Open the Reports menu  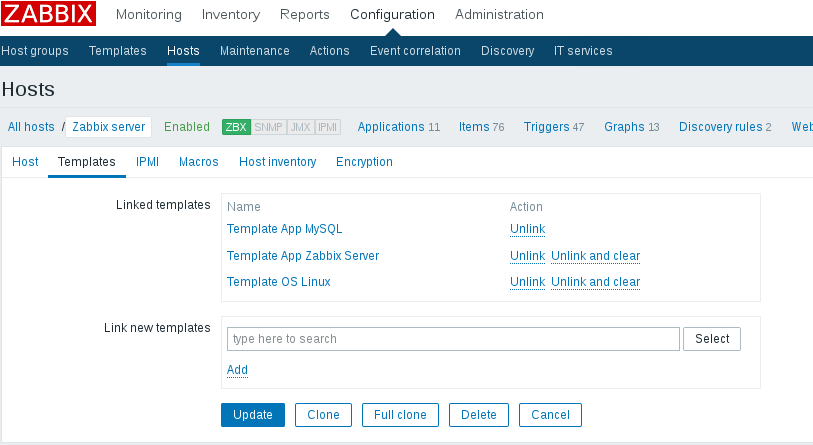pos(304,15)
